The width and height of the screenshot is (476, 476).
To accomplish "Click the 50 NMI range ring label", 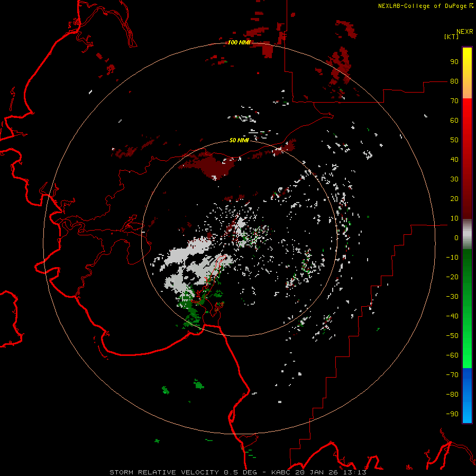I will tap(239, 140).
